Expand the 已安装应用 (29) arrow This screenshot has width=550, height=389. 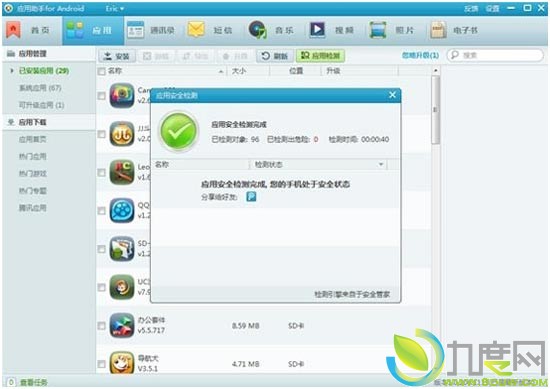12,71
